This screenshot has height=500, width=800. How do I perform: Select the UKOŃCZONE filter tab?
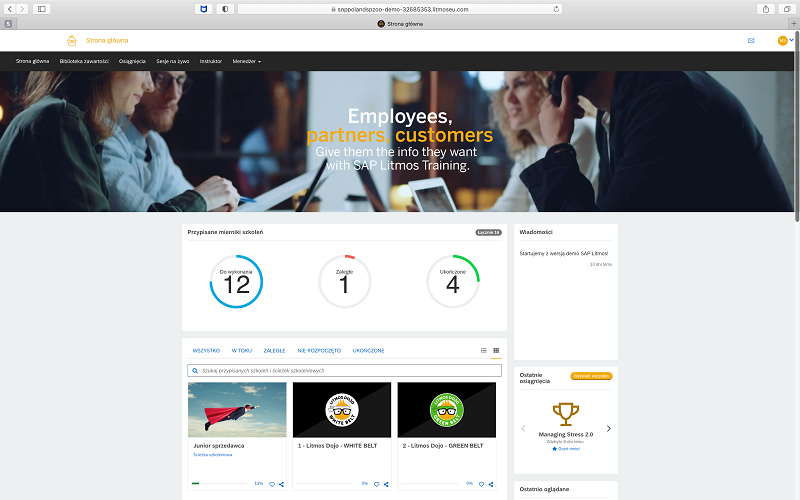click(368, 351)
